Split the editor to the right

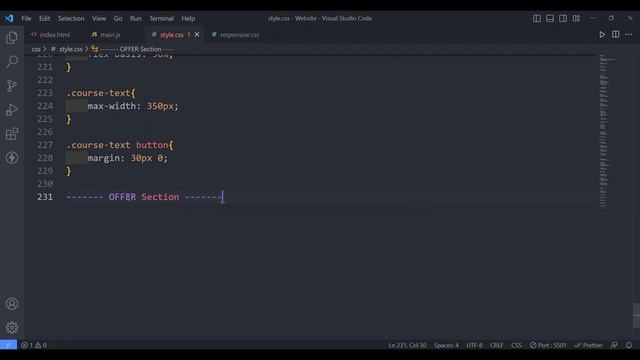(616, 35)
